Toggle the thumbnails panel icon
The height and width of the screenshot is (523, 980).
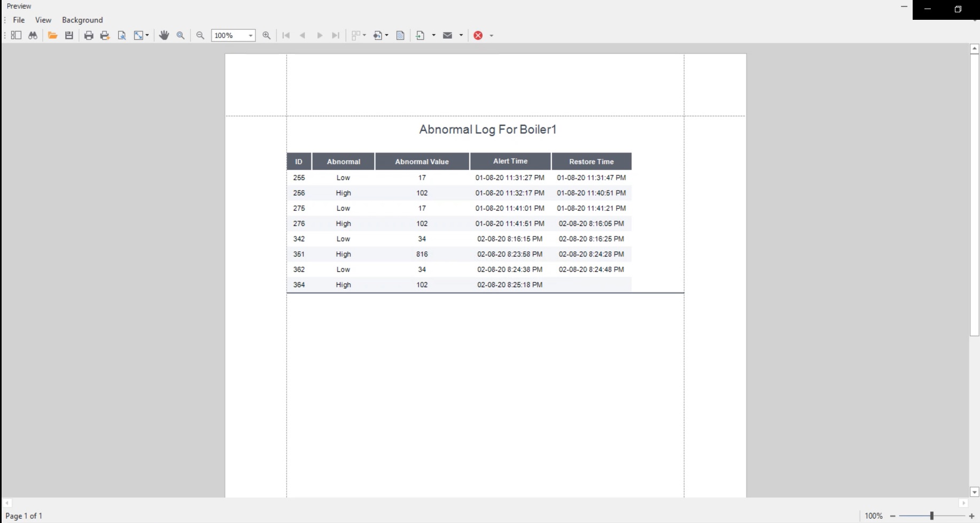16,35
